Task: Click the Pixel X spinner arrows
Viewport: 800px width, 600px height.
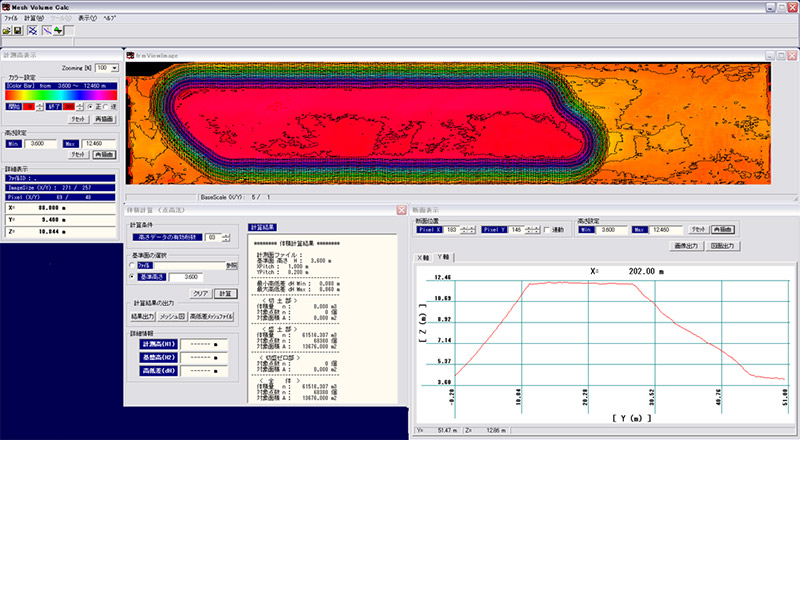Action: (468, 229)
